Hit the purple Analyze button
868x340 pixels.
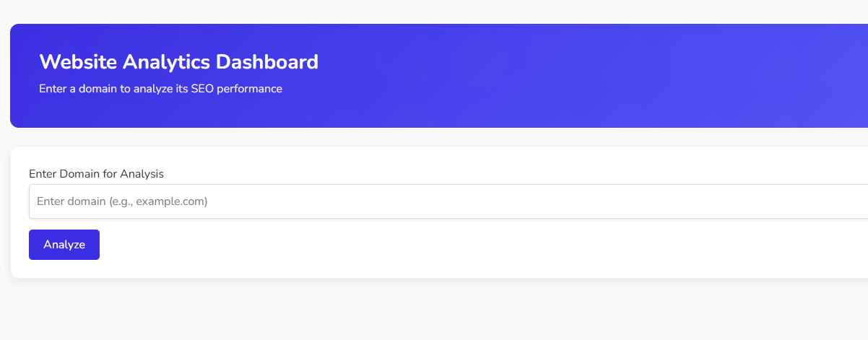coord(64,245)
